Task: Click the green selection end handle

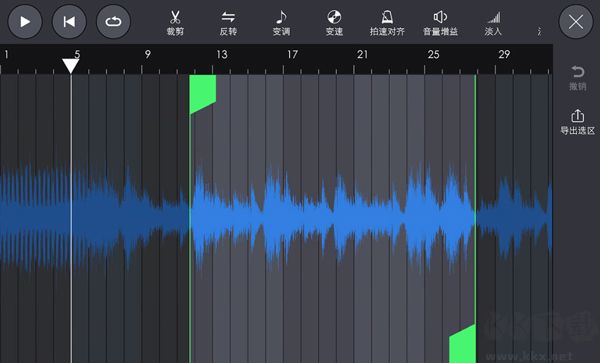Action: (463, 343)
